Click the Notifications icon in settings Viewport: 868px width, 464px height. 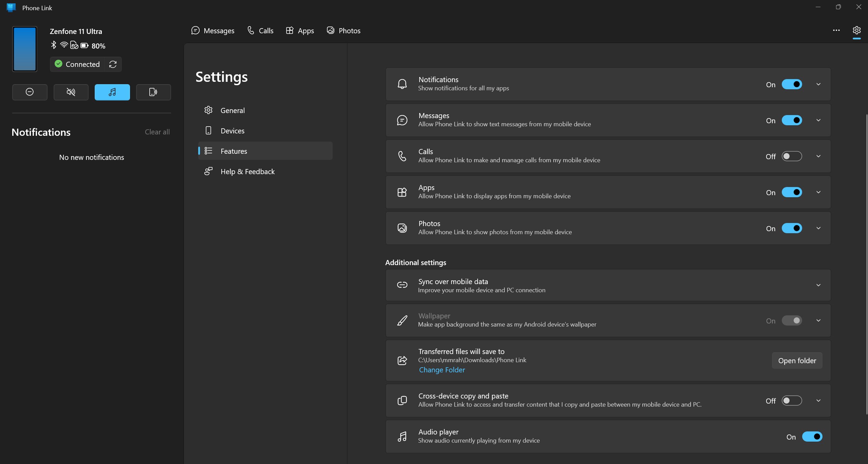pos(402,85)
